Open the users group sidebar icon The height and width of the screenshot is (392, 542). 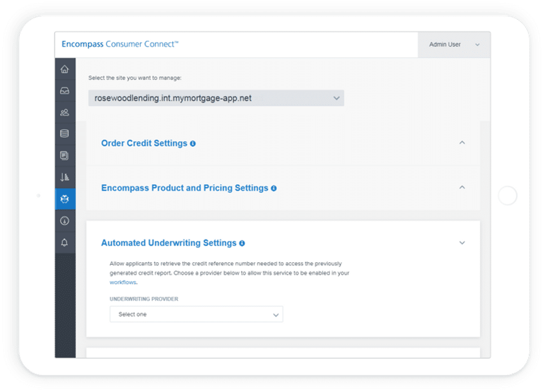pos(64,112)
